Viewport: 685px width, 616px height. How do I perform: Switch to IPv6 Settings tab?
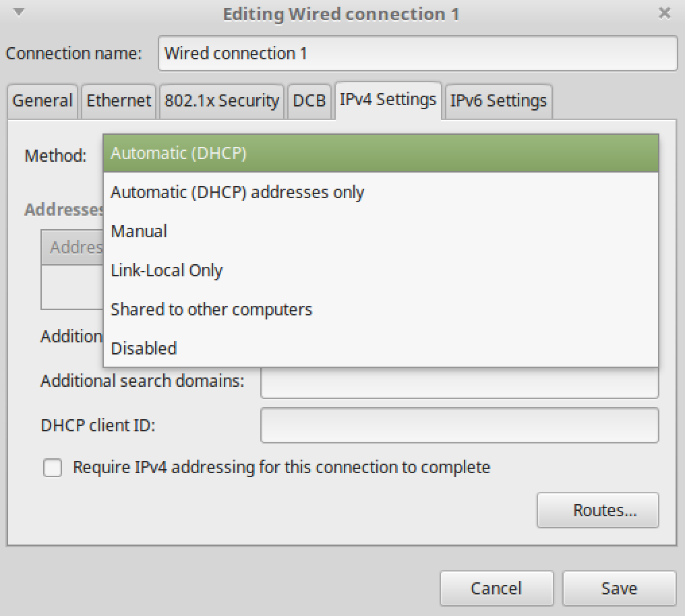tap(498, 101)
